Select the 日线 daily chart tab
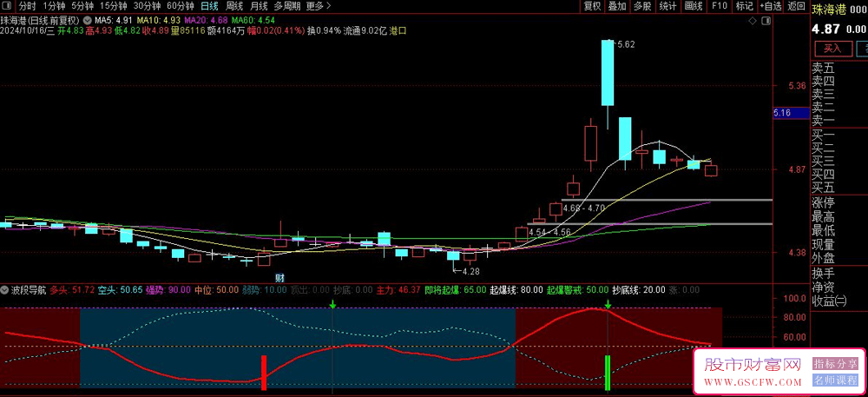The image size is (868, 397). (209, 6)
